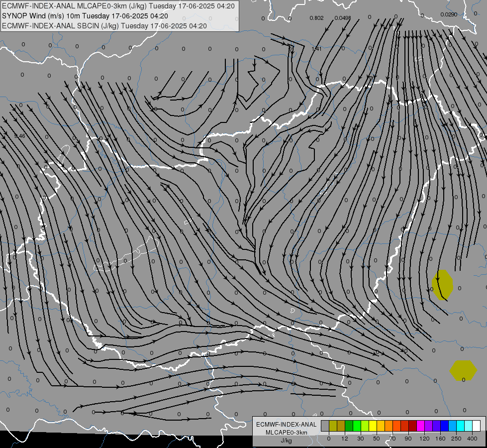The image size is (487, 448).
Task: Pick the white swatch in the legend
Action: (476, 426)
